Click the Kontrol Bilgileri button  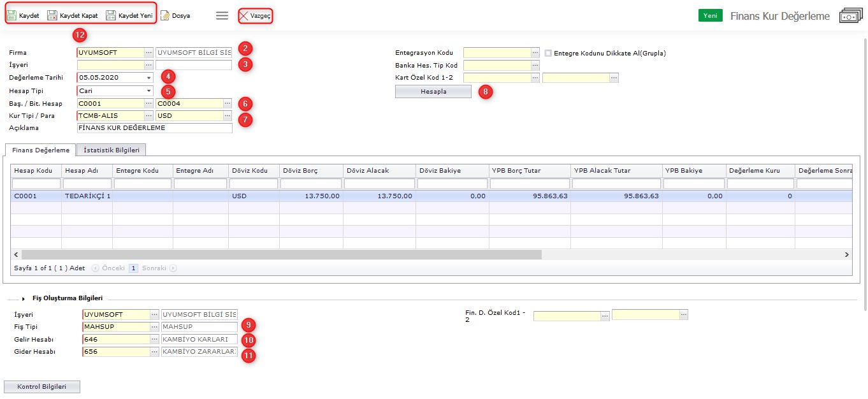[42, 387]
